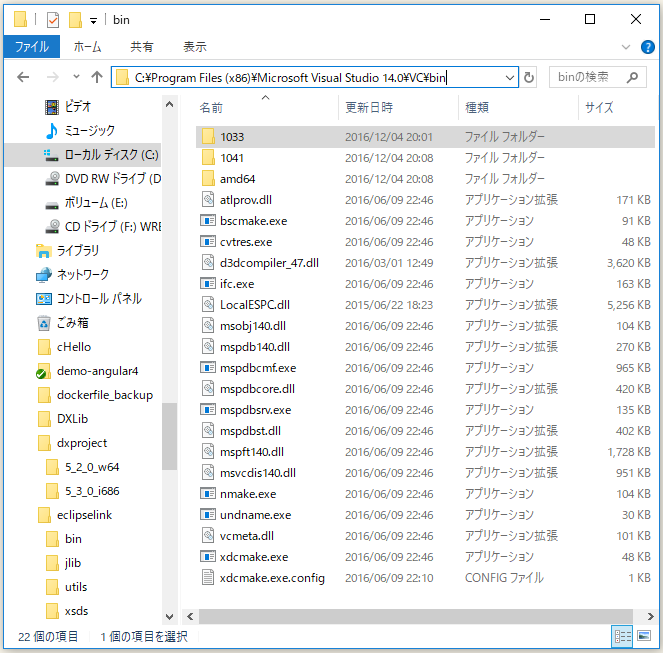Image resolution: width=663 pixels, height=653 pixels.
Task: Click the bin search box
Action: tap(597, 77)
